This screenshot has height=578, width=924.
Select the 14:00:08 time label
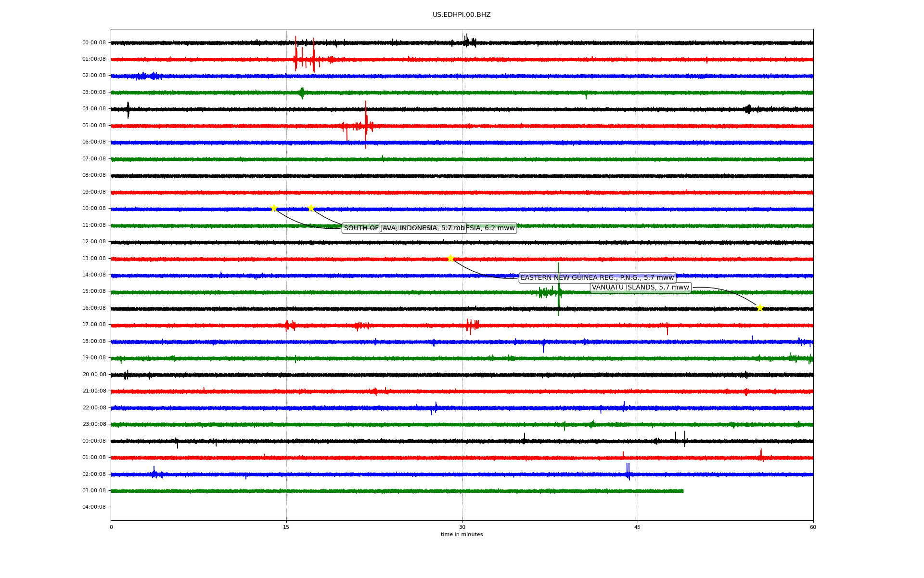[94, 275]
